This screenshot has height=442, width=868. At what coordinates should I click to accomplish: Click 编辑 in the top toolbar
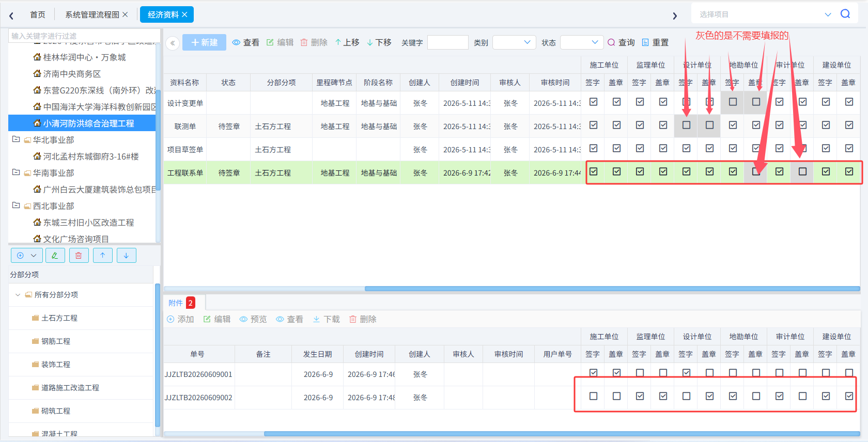[280, 42]
